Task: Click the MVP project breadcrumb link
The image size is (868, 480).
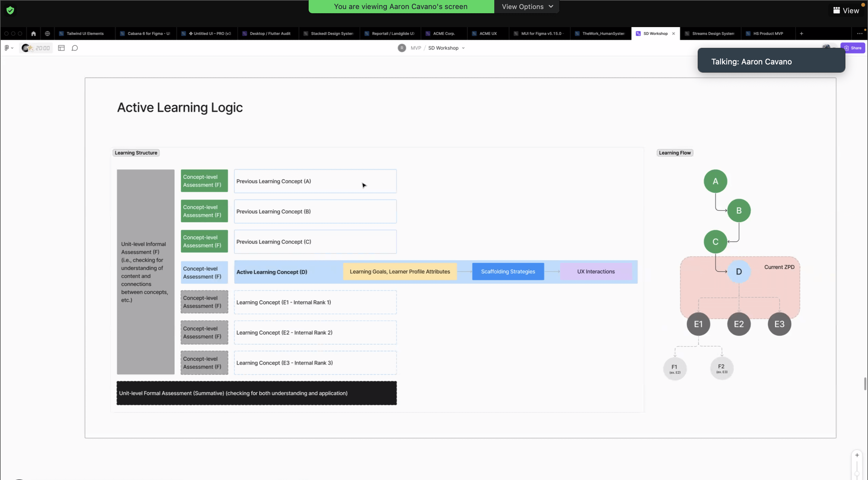Action: coord(416,48)
